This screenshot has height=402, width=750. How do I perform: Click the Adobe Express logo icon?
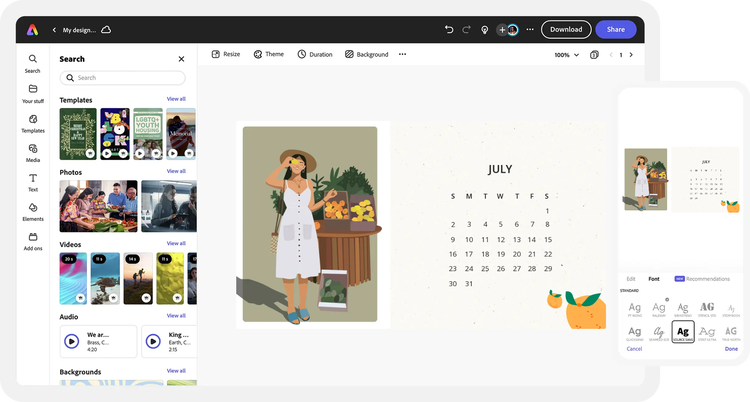[x=32, y=30]
